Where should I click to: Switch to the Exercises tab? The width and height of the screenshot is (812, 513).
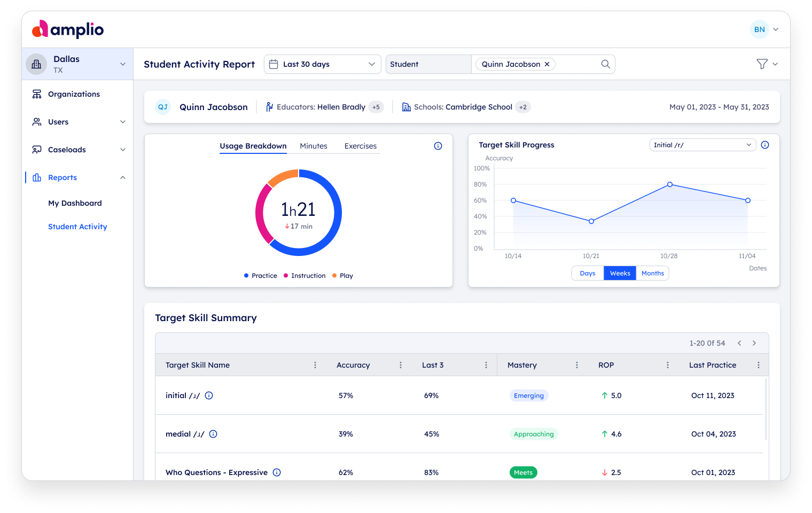click(361, 146)
